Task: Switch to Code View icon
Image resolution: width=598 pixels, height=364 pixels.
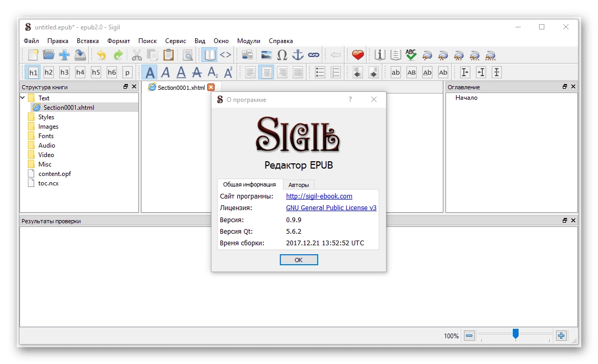Action: pos(226,55)
